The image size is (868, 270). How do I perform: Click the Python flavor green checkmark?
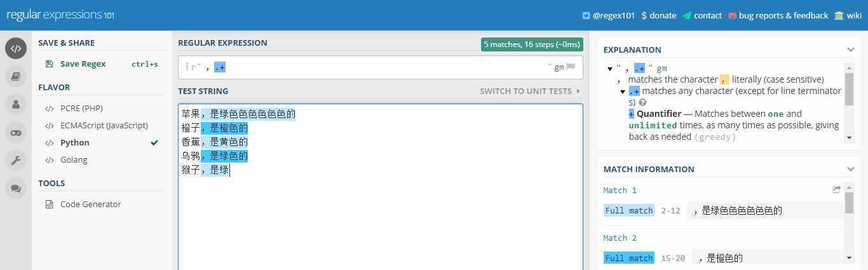click(154, 143)
